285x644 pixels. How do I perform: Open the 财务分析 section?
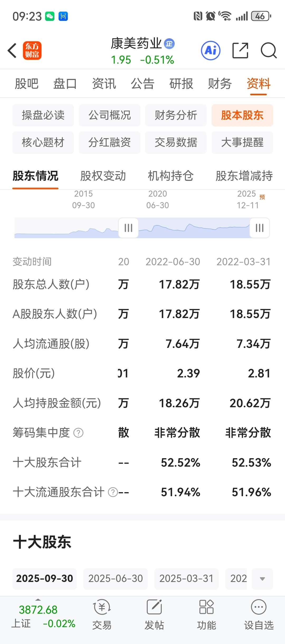click(176, 115)
